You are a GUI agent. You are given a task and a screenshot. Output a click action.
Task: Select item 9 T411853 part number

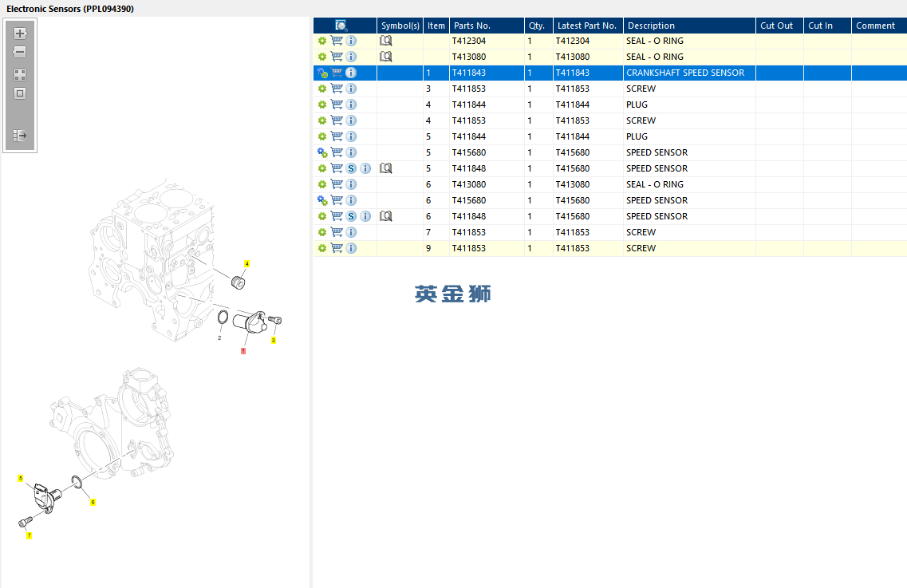click(468, 247)
